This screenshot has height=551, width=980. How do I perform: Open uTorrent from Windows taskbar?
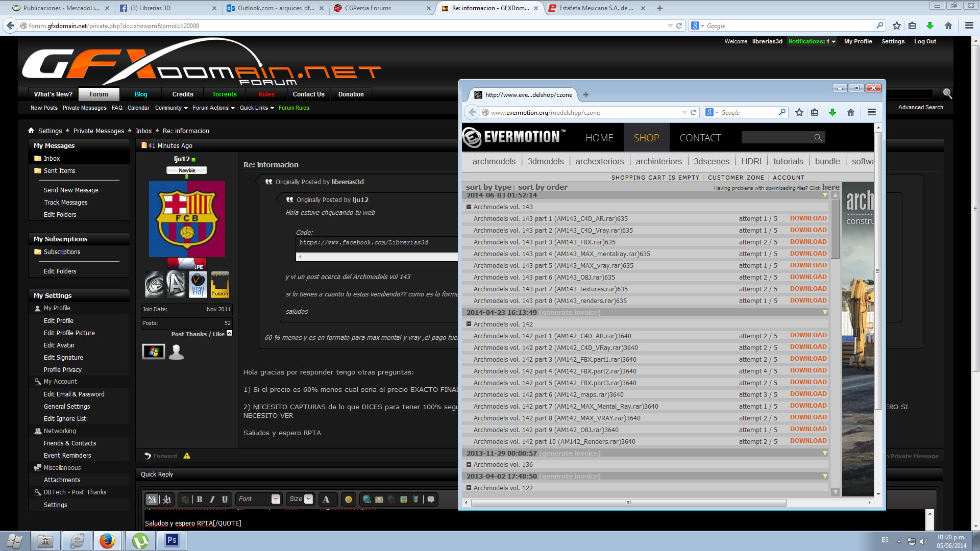(x=140, y=541)
